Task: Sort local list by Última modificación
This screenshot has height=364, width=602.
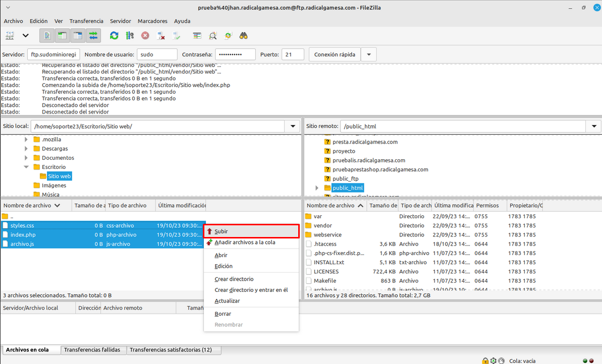Action: tap(181, 206)
